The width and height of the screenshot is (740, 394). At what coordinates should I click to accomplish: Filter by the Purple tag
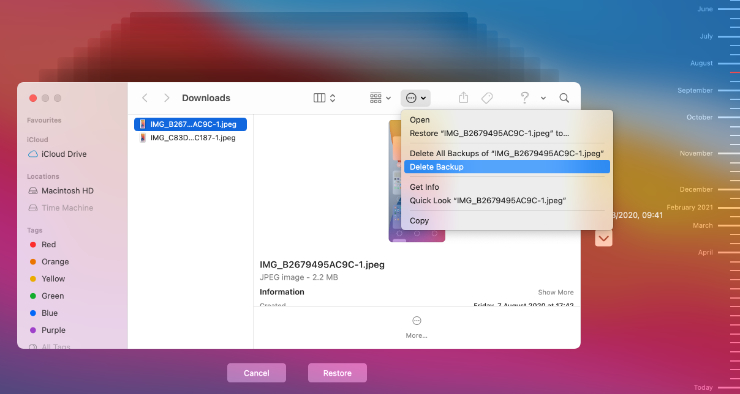48,330
